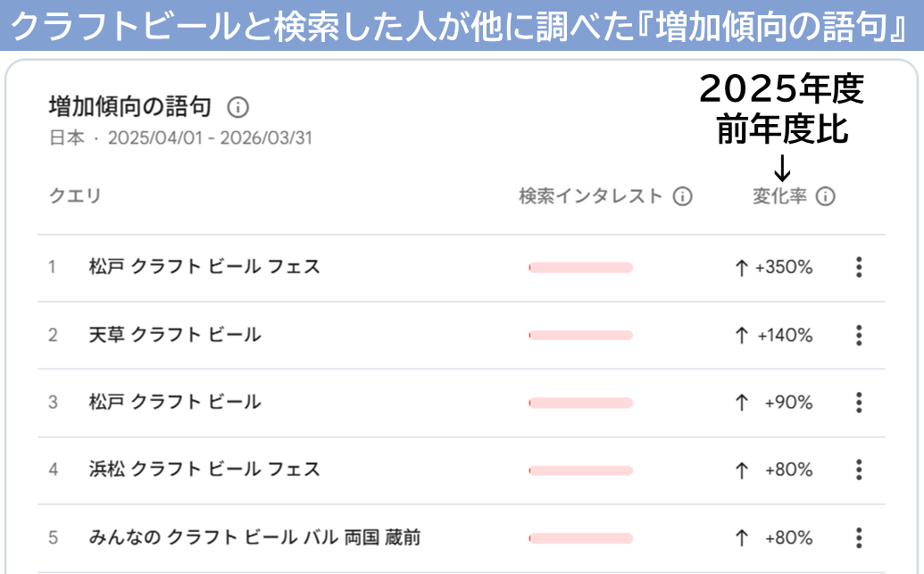Click the 変化率 column header label
The image size is (924, 574).
[779, 196]
